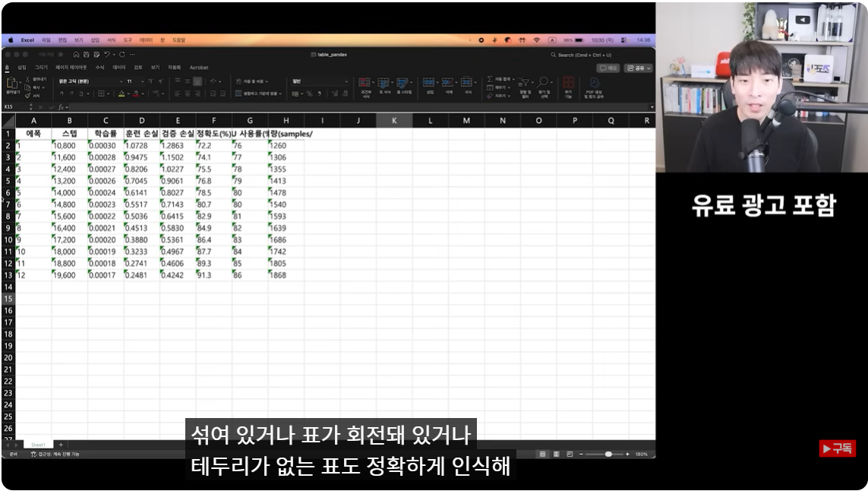
Task: Click the Delete cells icon
Action: click(447, 83)
